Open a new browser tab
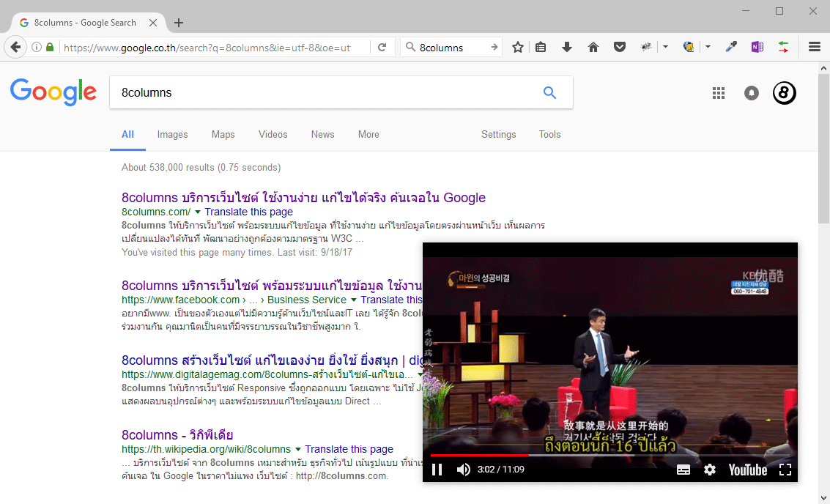The height and width of the screenshot is (504, 830). tap(179, 23)
